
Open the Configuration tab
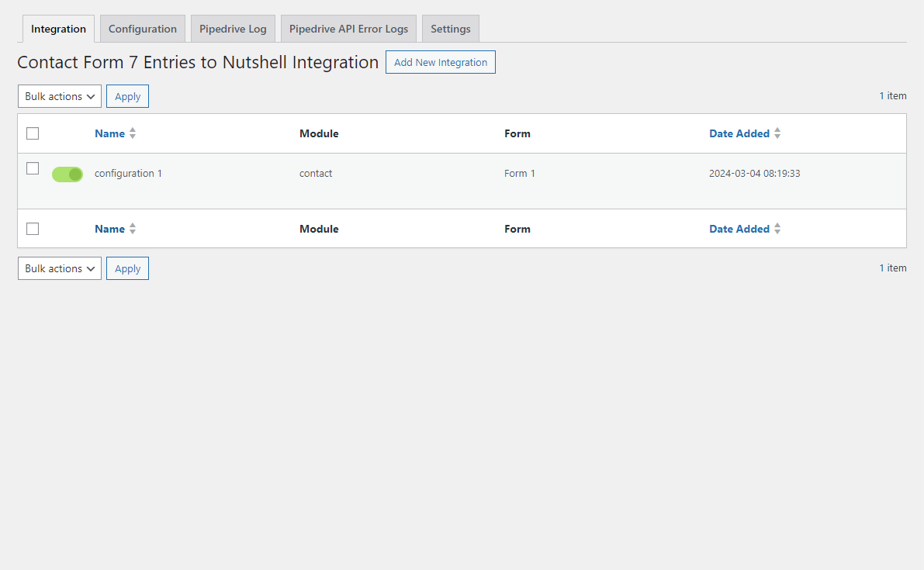pyautogui.click(x=143, y=29)
